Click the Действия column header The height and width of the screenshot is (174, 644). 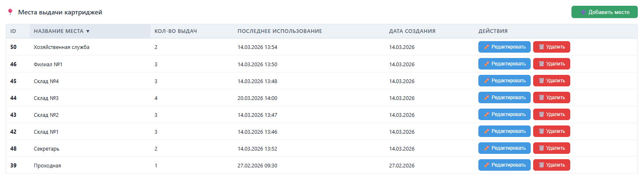[493, 31]
